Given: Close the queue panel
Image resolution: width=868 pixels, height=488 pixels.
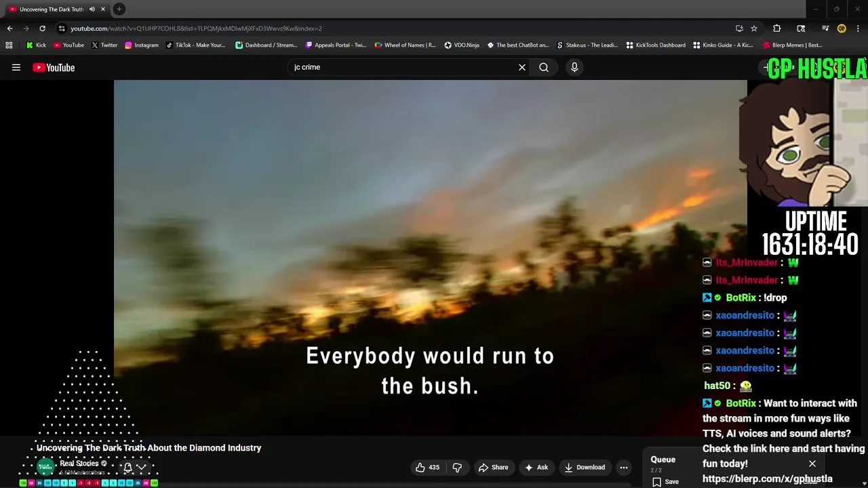Looking at the screenshot, I should click(812, 464).
